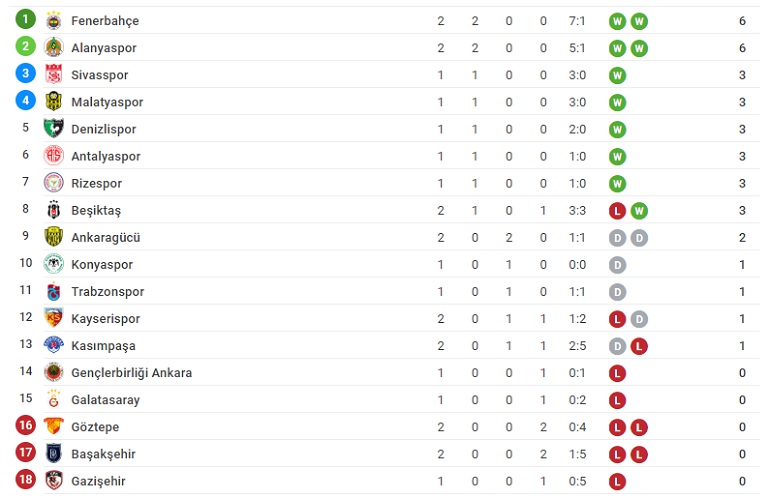Open the Trabzonspor club badge
The width and height of the screenshot is (770, 498).
tap(54, 291)
